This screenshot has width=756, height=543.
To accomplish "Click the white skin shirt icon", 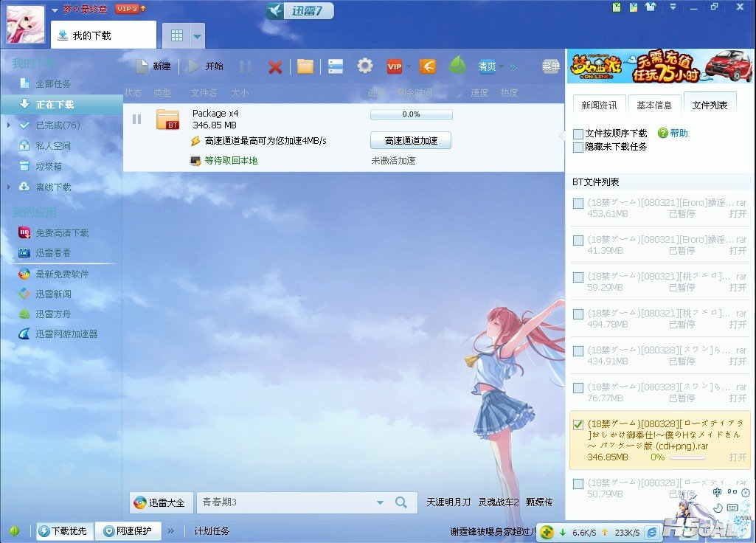I will (651, 7).
